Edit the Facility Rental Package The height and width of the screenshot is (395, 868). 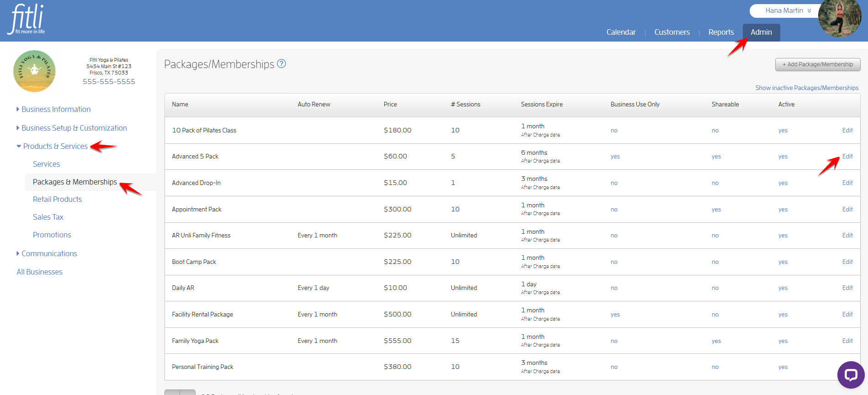(x=847, y=314)
